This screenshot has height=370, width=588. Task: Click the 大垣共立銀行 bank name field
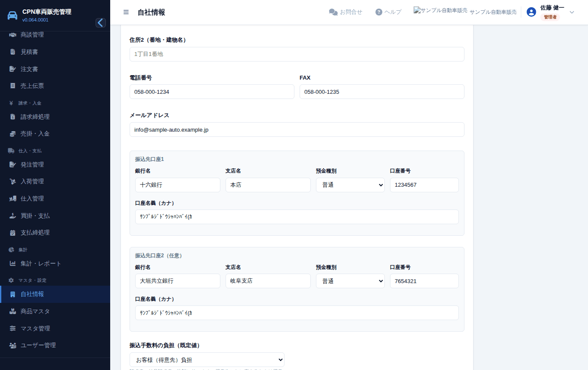(x=178, y=281)
